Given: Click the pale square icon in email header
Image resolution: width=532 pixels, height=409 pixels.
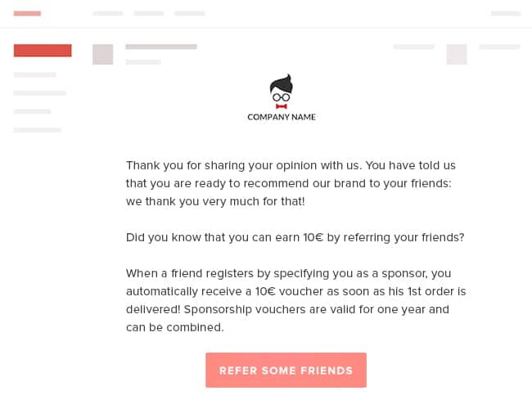Looking at the screenshot, I should [x=457, y=54].
